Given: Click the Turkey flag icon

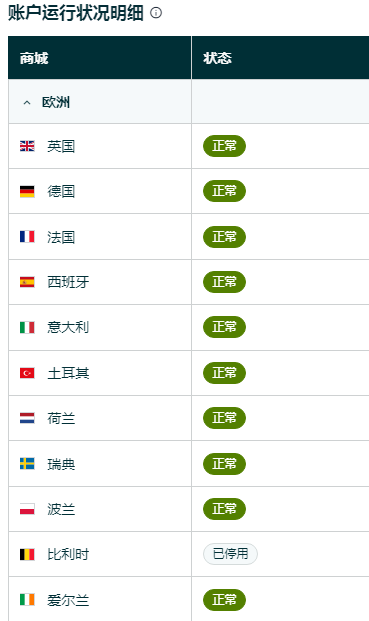Looking at the screenshot, I should (27, 373).
